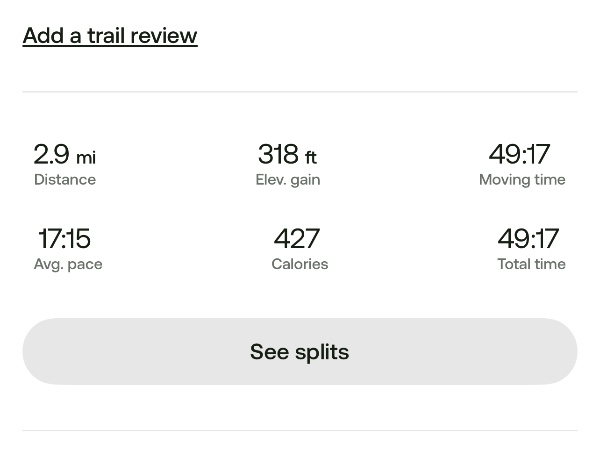Select the Moving time caption

point(522,180)
